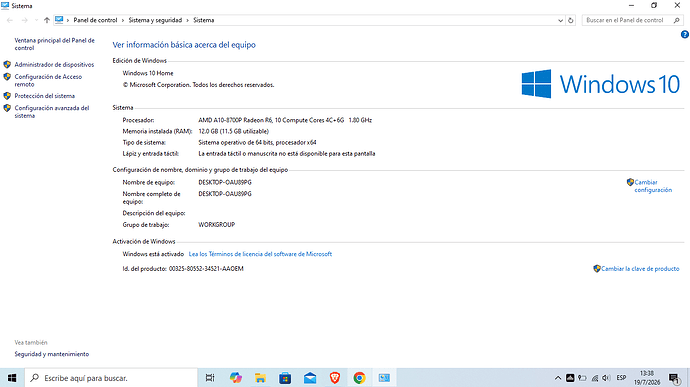Image resolution: width=690 pixels, height=387 pixels.
Task: Open File Explorer in the taskbar
Action: [260, 378]
